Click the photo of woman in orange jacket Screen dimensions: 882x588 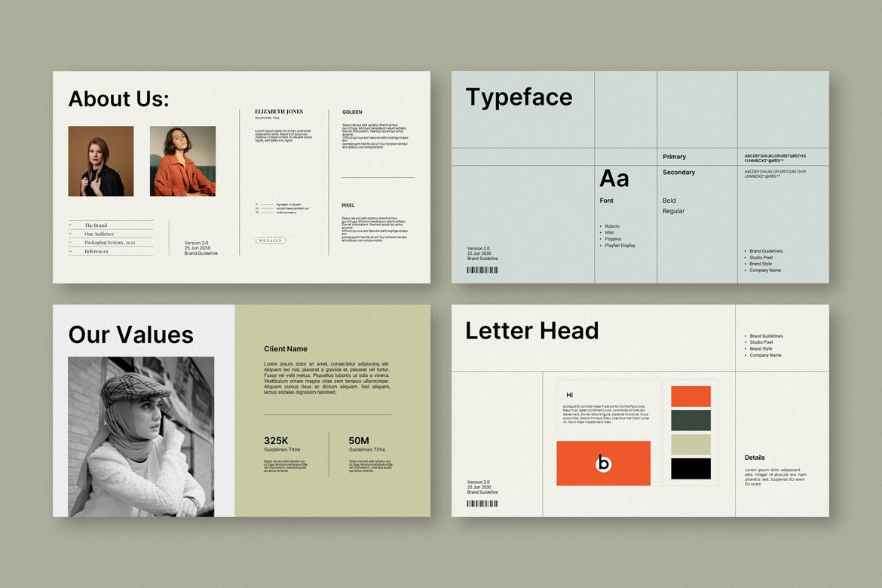coord(182,161)
